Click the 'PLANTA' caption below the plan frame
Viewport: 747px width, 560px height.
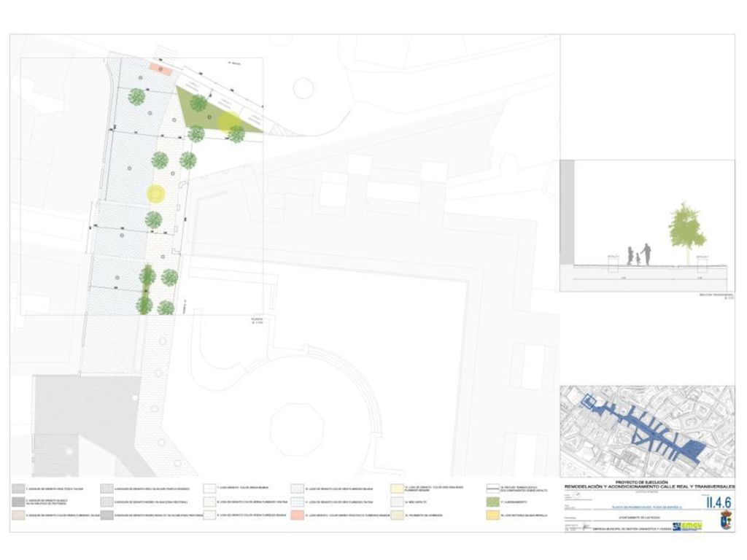(257, 321)
